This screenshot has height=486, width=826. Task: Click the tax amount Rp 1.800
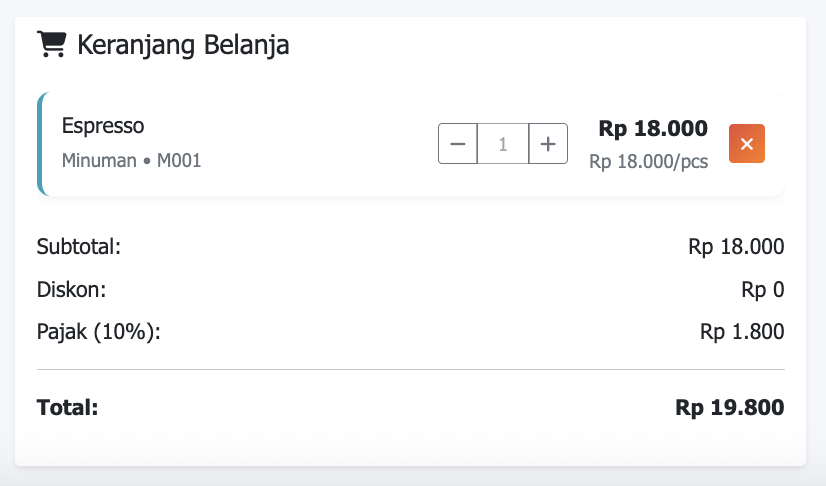(x=742, y=332)
